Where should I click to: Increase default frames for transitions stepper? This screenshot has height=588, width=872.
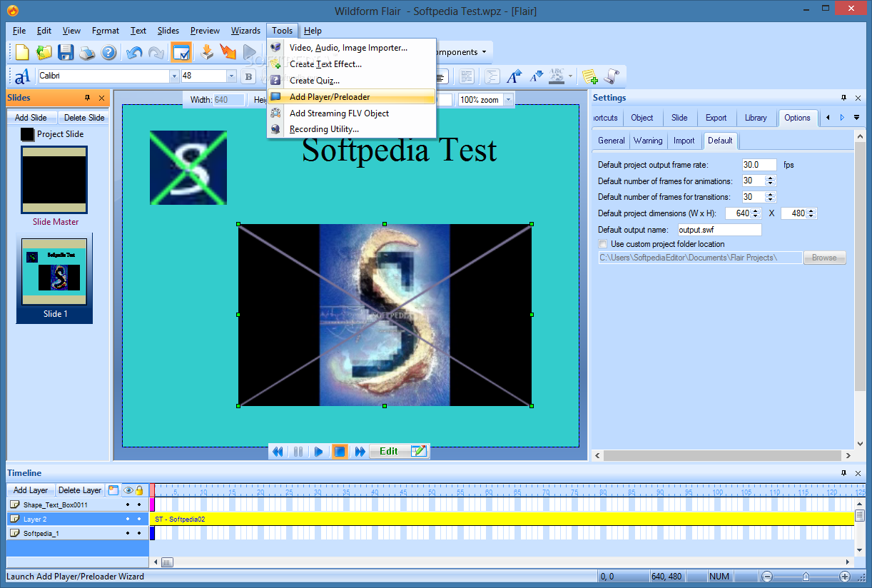click(771, 194)
